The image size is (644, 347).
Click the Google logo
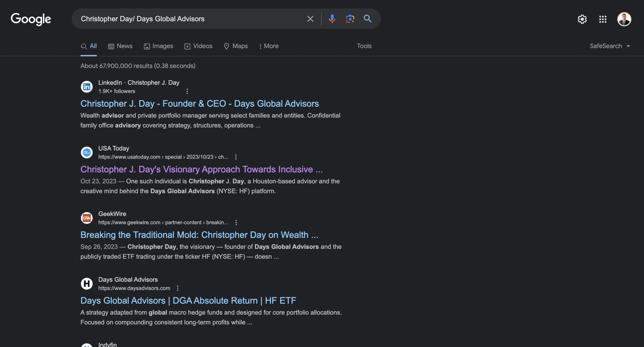[x=31, y=19]
